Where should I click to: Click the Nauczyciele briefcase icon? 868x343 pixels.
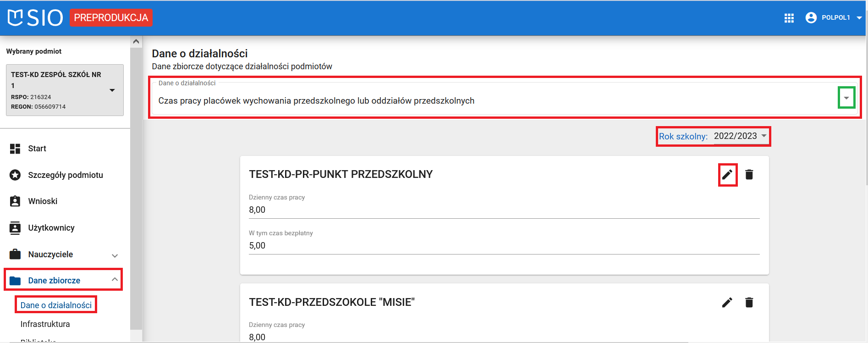(x=14, y=254)
